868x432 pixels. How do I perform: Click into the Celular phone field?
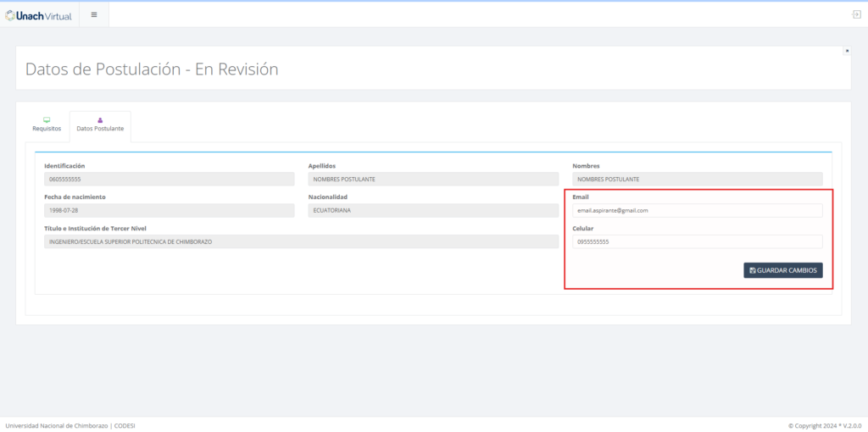click(x=697, y=241)
